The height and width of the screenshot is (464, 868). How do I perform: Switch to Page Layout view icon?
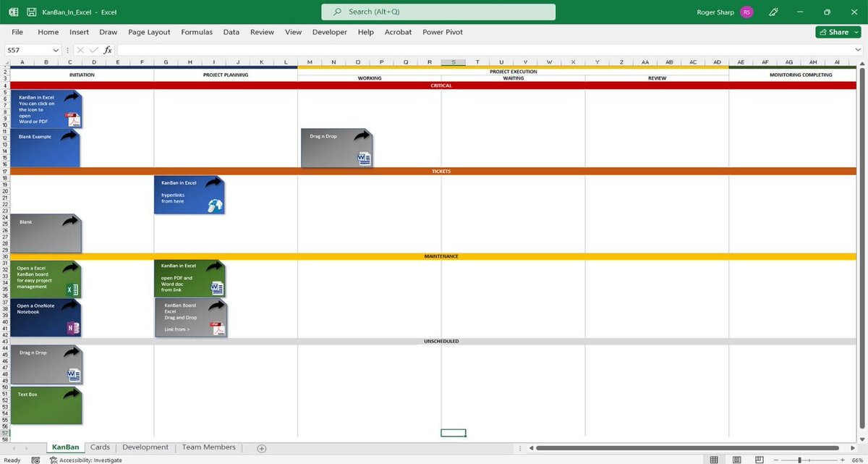737,460
